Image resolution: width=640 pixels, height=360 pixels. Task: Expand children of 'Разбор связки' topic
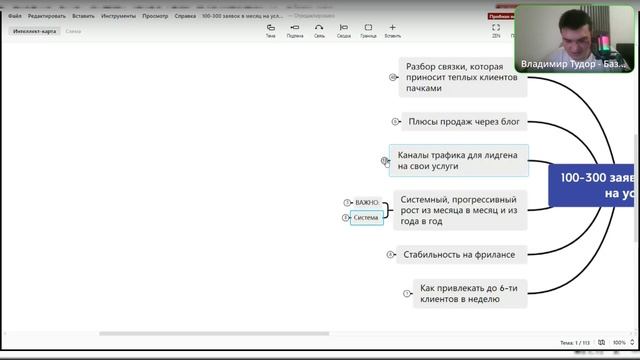(x=393, y=77)
